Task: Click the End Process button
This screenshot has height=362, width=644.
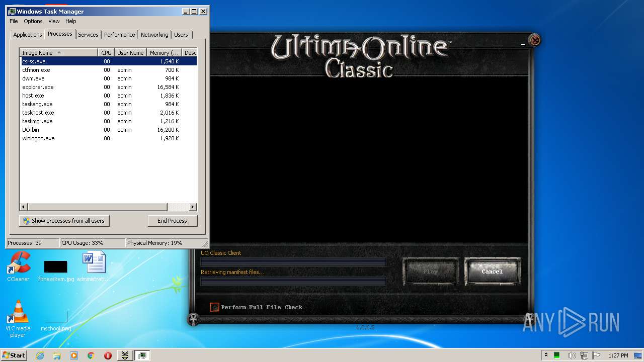Action: 173,221
